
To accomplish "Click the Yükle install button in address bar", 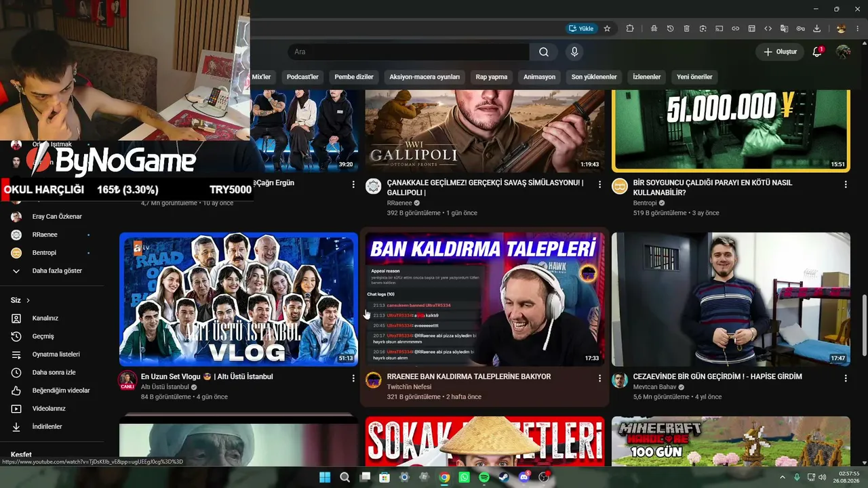I will pos(582,28).
